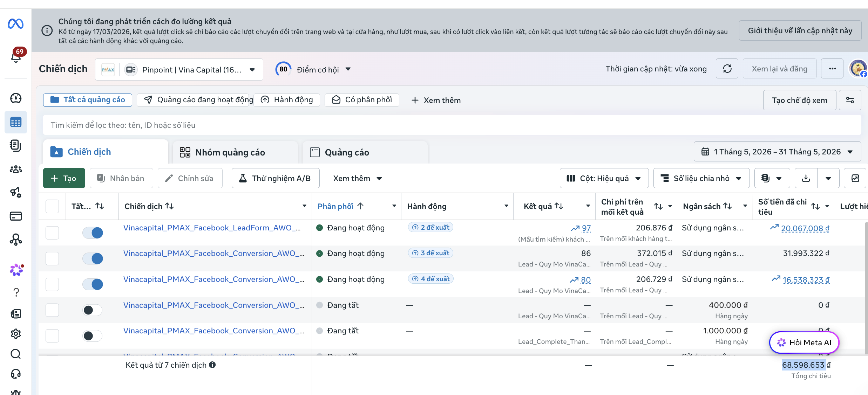The height and width of the screenshot is (395, 868).
Task: Open the megaphone advertising settings icon
Action: 16,192
